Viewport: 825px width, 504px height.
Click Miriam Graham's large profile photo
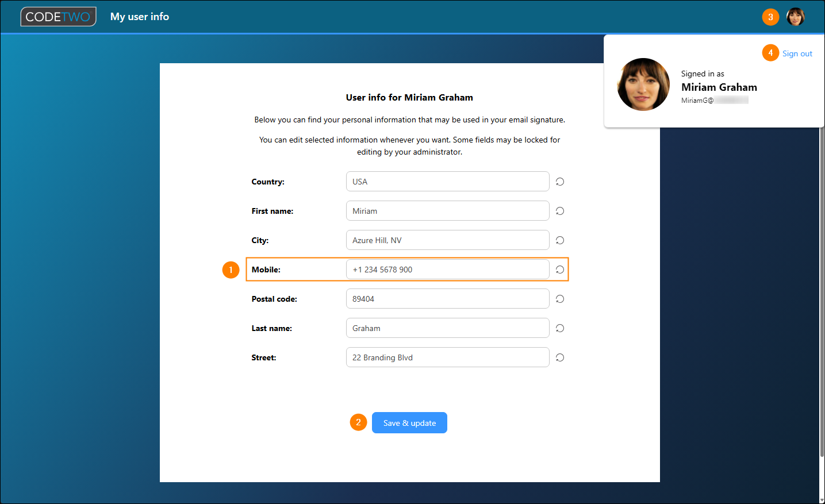643,84
